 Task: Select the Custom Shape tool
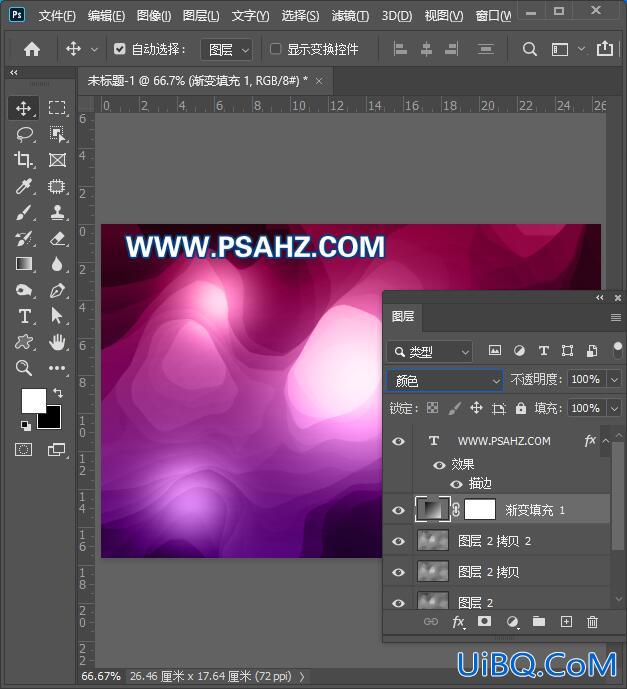pyautogui.click(x=23, y=342)
